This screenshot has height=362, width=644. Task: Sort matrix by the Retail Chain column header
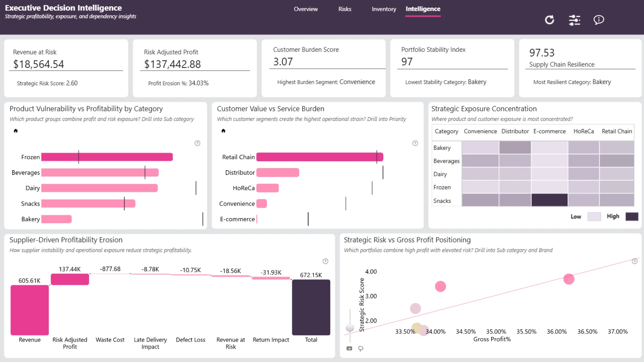617,131
